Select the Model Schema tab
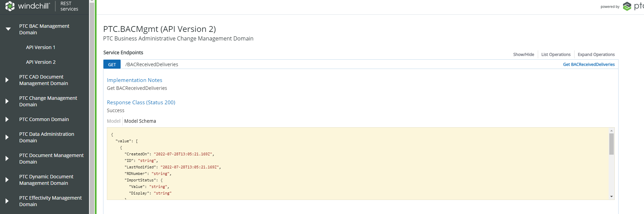 click(x=140, y=121)
